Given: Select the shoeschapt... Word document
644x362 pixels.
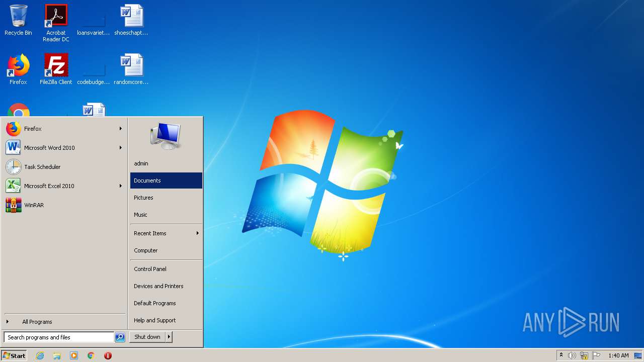Looking at the screenshot, I should [x=131, y=20].
